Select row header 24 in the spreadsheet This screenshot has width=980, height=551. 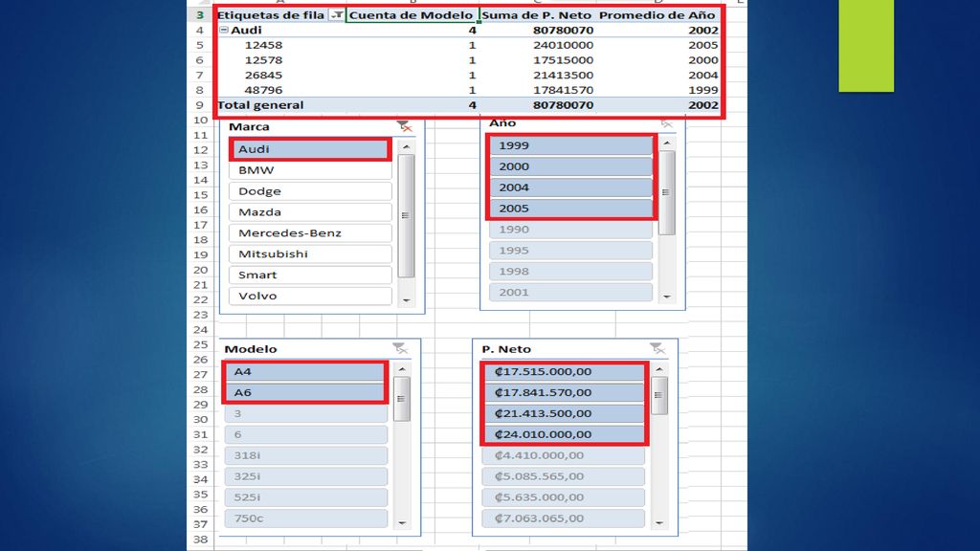pos(200,330)
